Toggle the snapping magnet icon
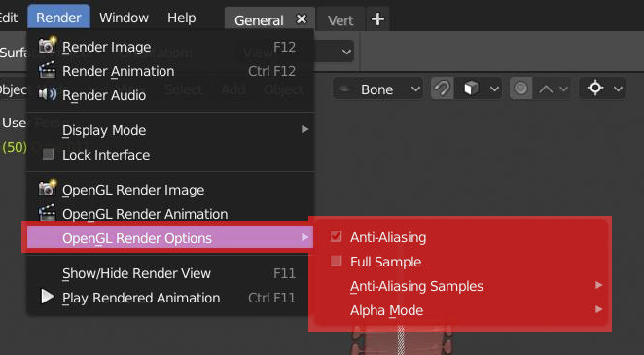 pos(443,89)
